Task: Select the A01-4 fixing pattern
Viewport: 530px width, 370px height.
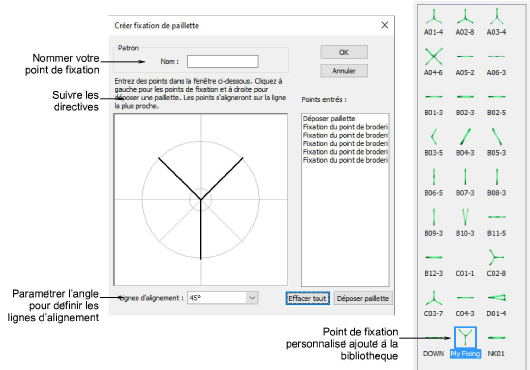Action: point(433,22)
